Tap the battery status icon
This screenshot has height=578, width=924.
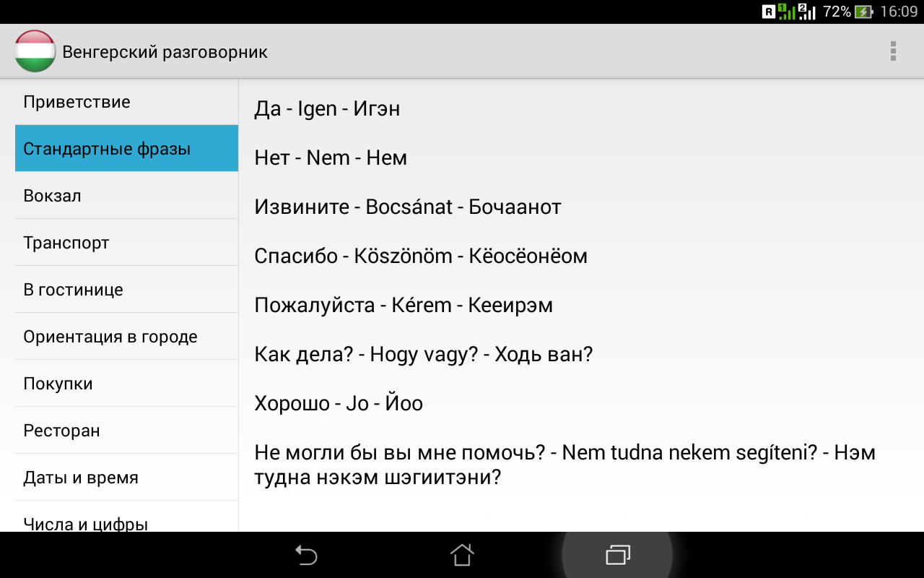coord(863,12)
